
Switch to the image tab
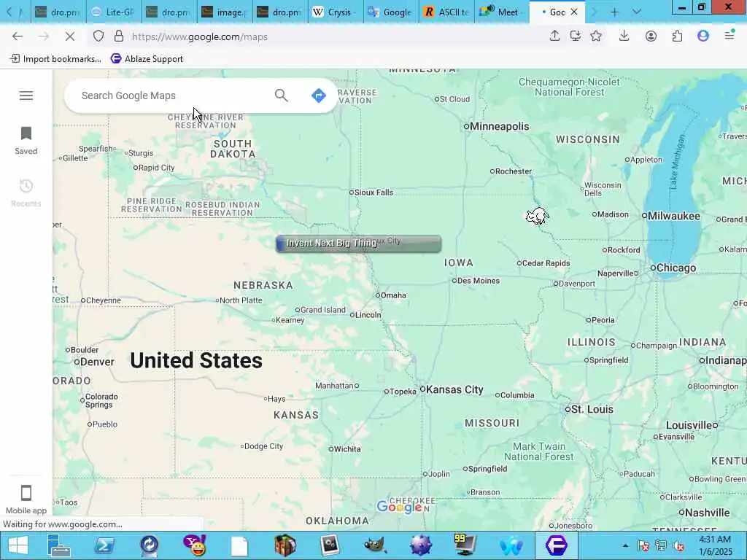coord(225,12)
